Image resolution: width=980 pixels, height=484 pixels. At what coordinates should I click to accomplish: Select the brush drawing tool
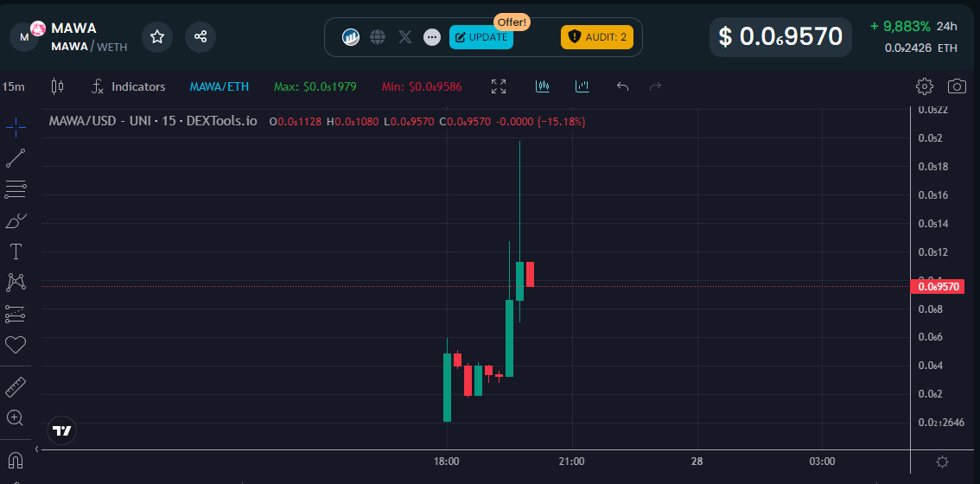pos(16,220)
